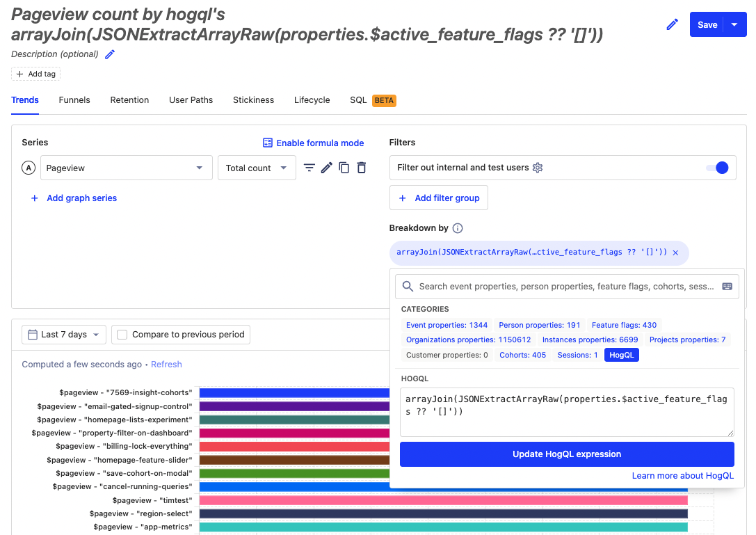The height and width of the screenshot is (535, 756).
Task: Show series A filter icon
Action: pyautogui.click(x=309, y=168)
